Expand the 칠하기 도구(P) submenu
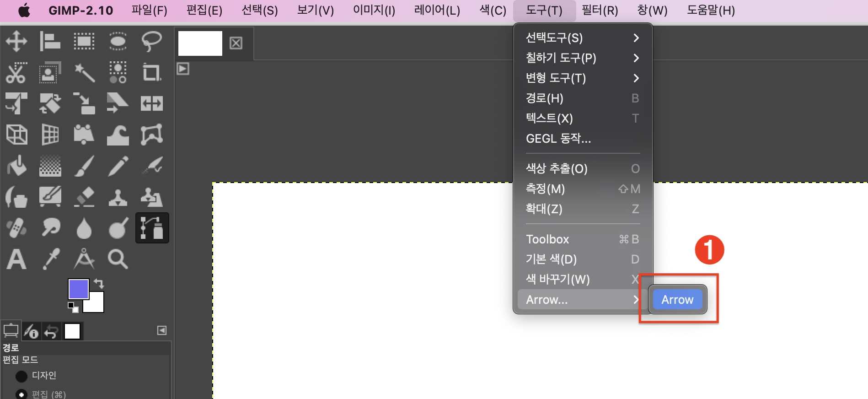Image resolution: width=868 pixels, height=399 pixels. point(583,58)
